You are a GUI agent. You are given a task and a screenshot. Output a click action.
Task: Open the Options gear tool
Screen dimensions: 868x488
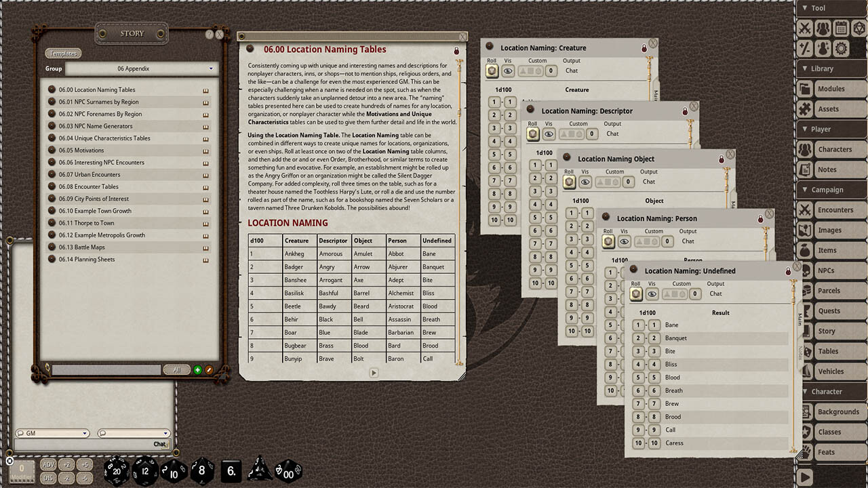coord(843,48)
